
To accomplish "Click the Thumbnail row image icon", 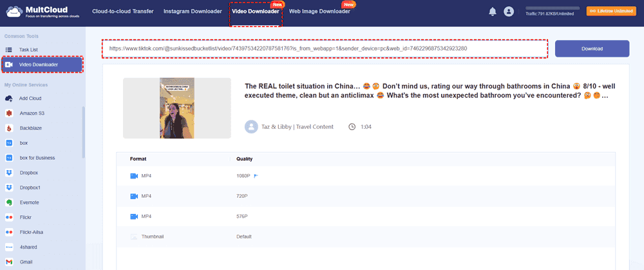I will tap(133, 236).
